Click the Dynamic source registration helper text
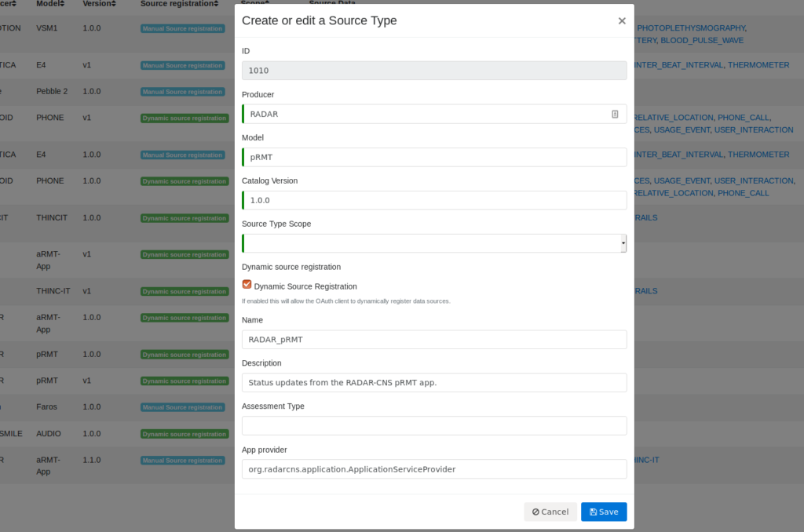 point(346,301)
